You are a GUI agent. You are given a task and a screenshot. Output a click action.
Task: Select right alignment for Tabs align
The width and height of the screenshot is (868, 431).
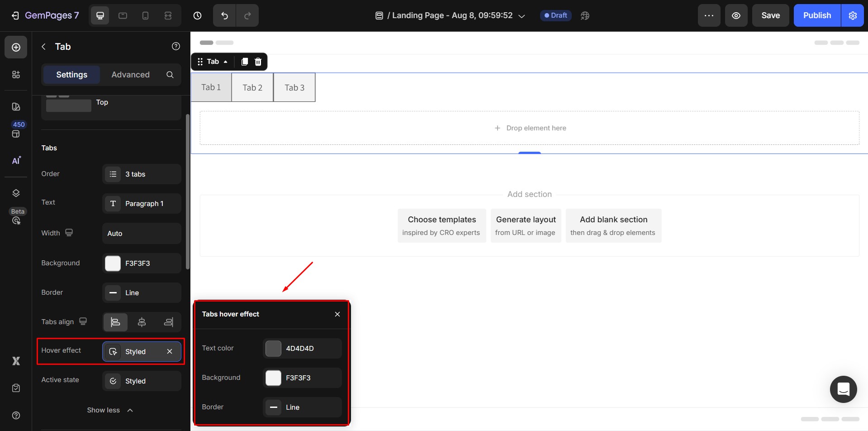[x=168, y=322]
